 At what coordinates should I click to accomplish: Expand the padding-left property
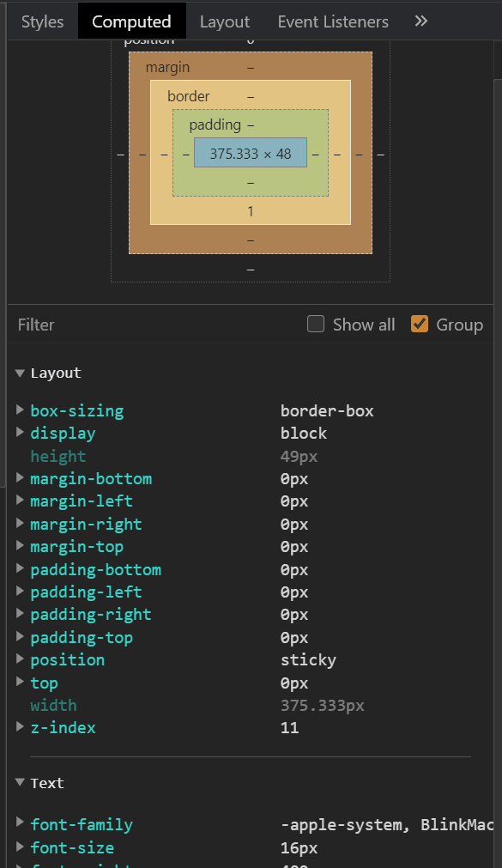pos(20,592)
